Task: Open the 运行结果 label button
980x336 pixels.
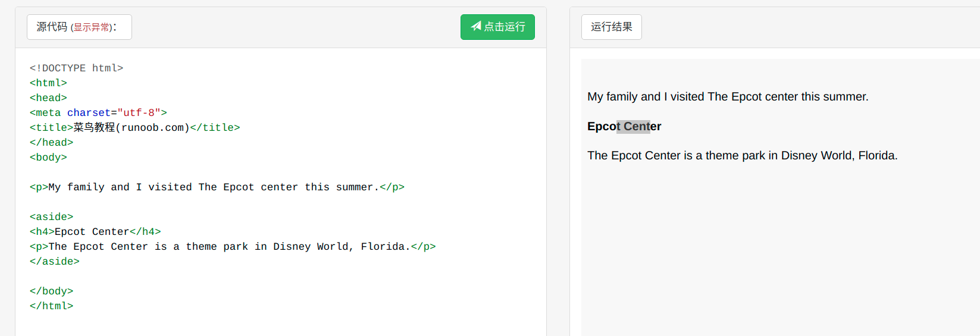Action: pyautogui.click(x=611, y=27)
